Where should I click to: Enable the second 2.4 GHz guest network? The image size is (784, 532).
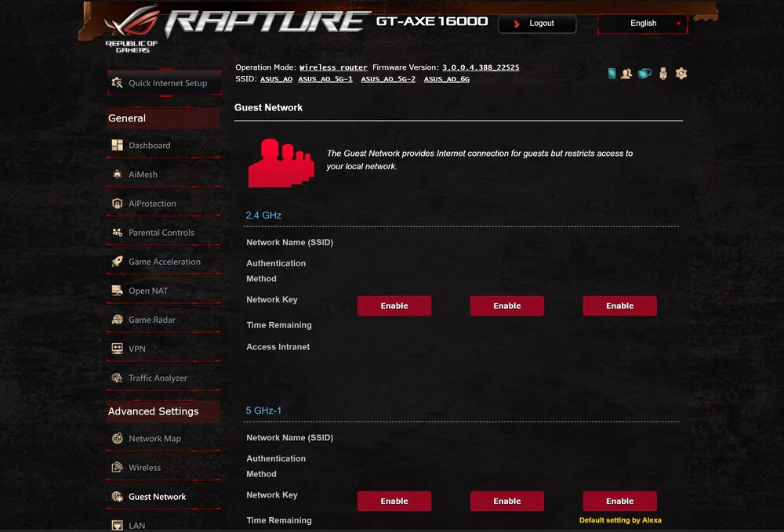(507, 306)
